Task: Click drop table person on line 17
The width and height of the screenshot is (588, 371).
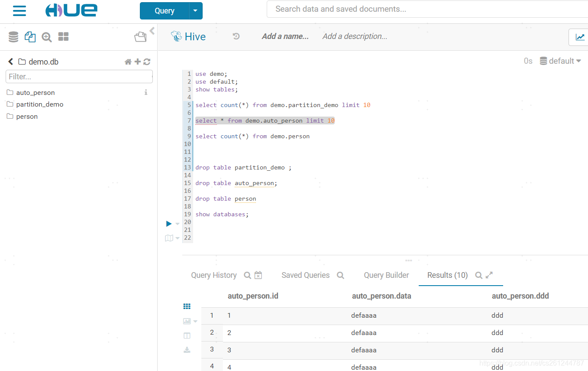Action: pyautogui.click(x=226, y=199)
